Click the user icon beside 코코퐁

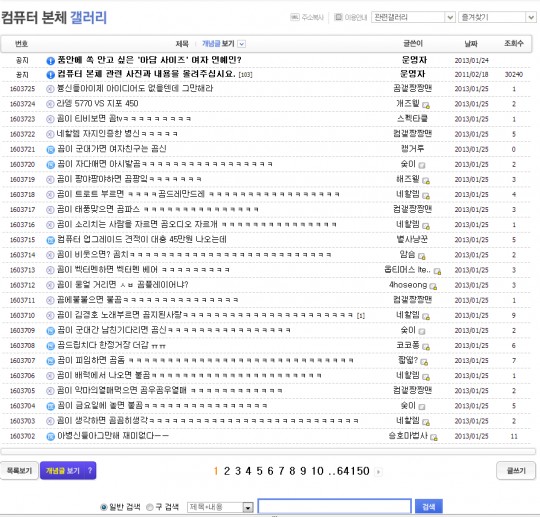point(426,347)
